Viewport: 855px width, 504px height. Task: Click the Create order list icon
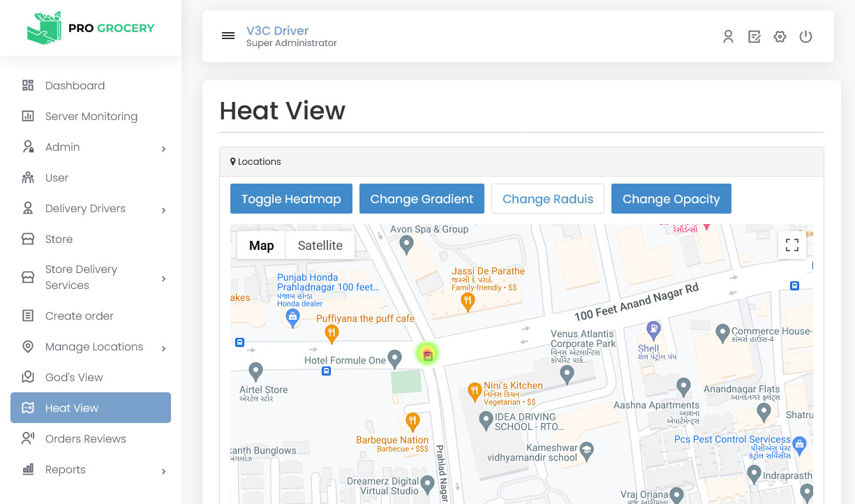[x=28, y=316]
